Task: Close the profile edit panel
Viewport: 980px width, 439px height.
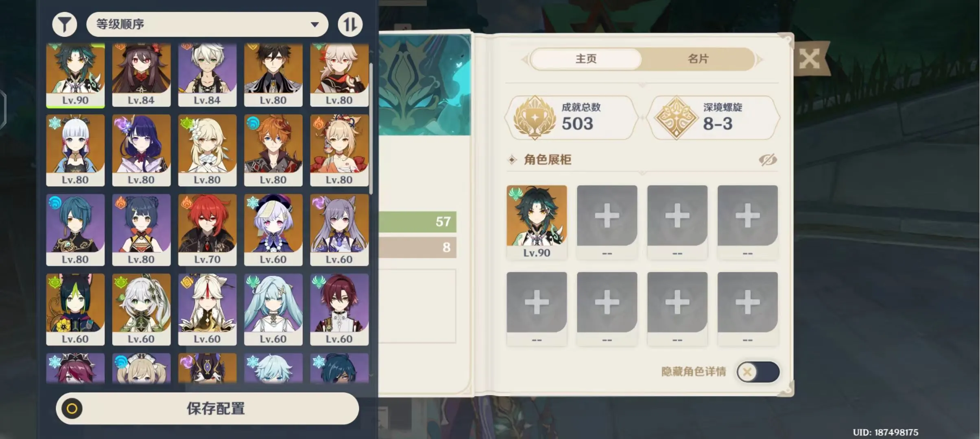Action: click(809, 59)
